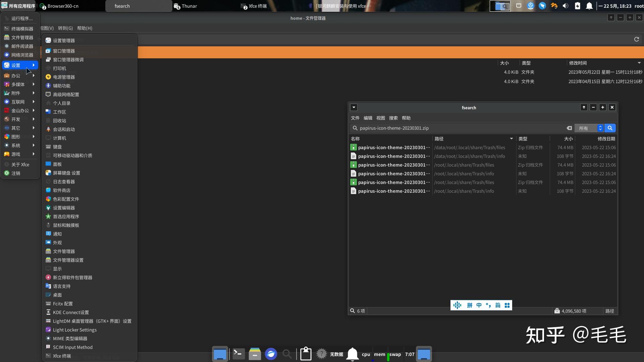Open the 所有 filter dropdown in fsearch
This screenshot has height=362, width=644.
coord(589,128)
